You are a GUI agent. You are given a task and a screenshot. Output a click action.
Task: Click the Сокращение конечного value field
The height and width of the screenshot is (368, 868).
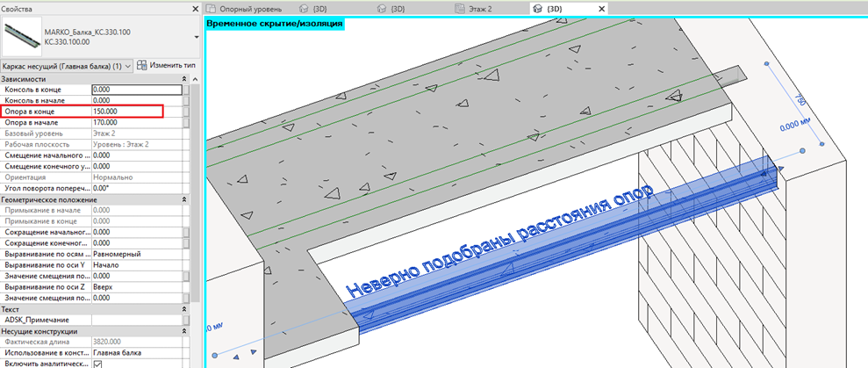pos(137,243)
